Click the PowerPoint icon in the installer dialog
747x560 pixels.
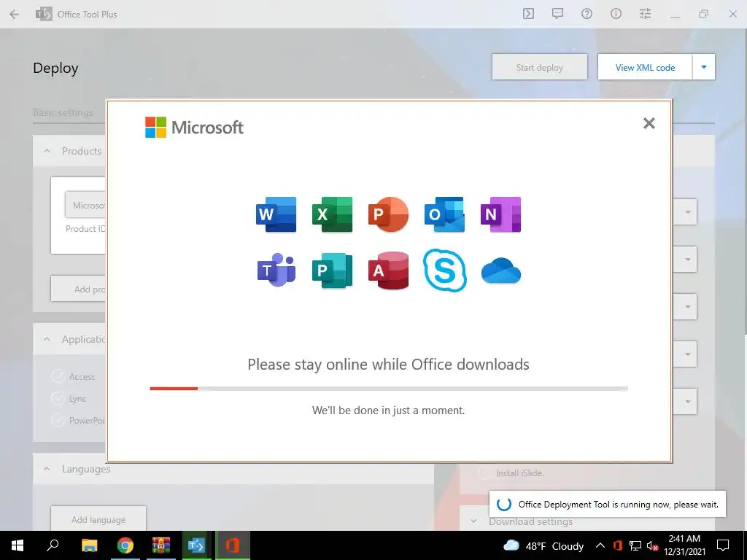click(388, 214)
